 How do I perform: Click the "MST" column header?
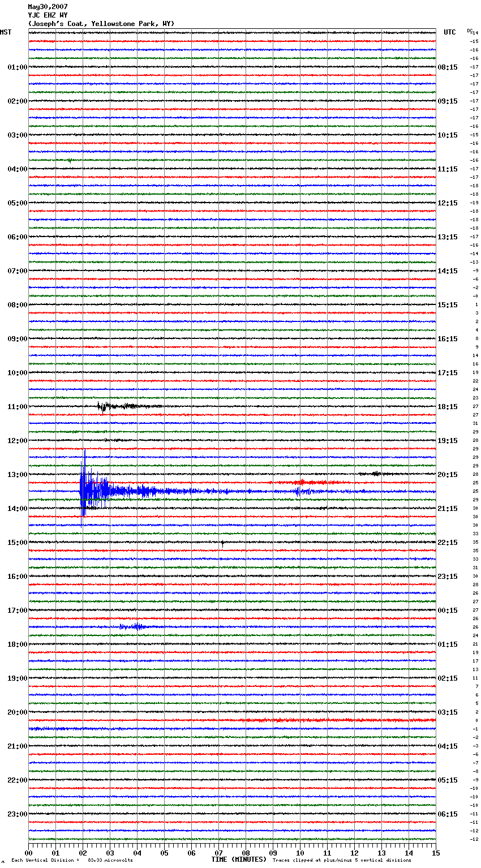[x=6, y=32]
